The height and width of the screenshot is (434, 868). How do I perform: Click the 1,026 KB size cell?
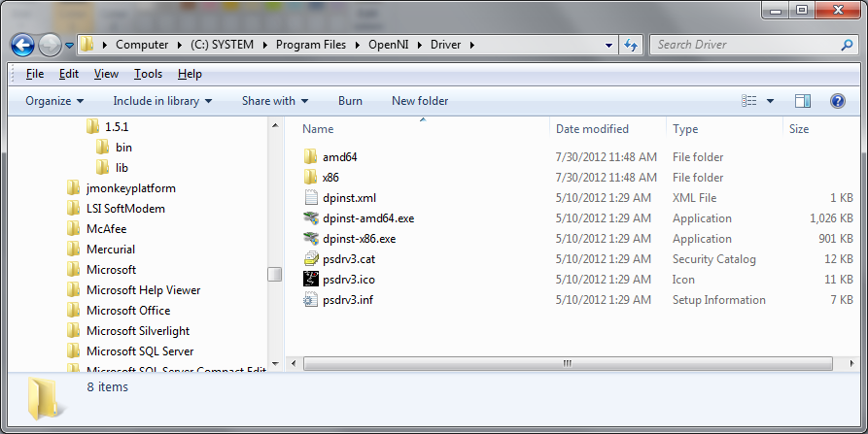tap(831, 218)
